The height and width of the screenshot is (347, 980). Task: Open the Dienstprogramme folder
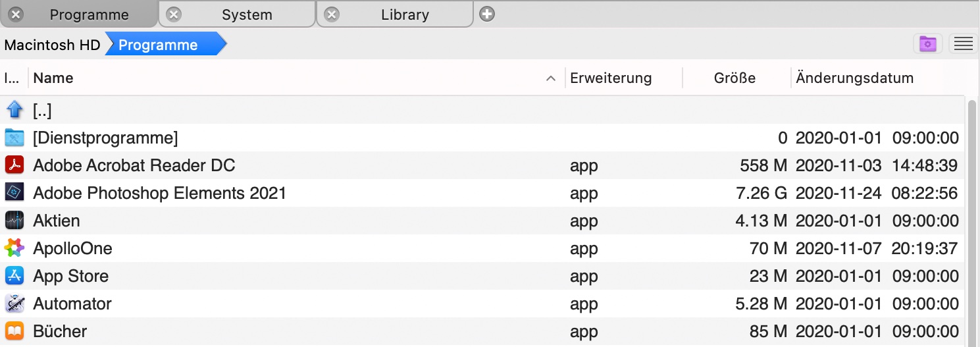(x=105, y=138)
